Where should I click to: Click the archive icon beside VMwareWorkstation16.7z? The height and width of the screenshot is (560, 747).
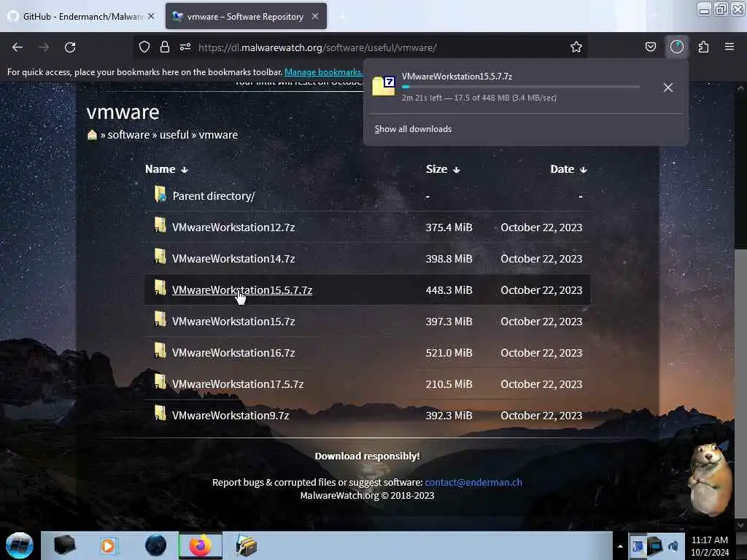[x=160, y=351]
